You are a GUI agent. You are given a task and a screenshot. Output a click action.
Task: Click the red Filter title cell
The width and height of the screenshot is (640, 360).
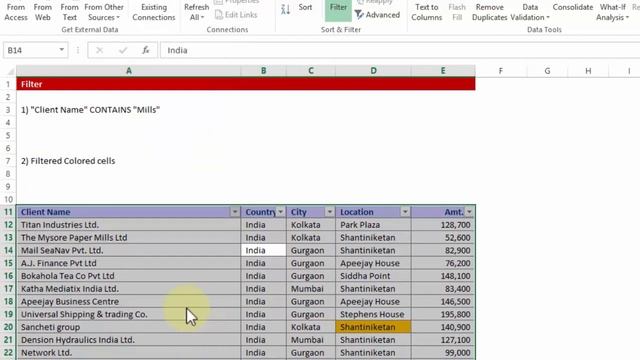(x=246, y=84)
